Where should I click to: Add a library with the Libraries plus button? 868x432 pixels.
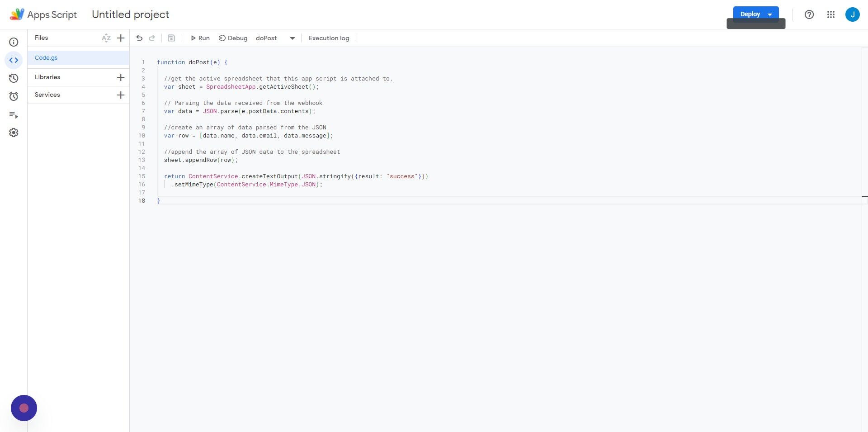[121, 77]
